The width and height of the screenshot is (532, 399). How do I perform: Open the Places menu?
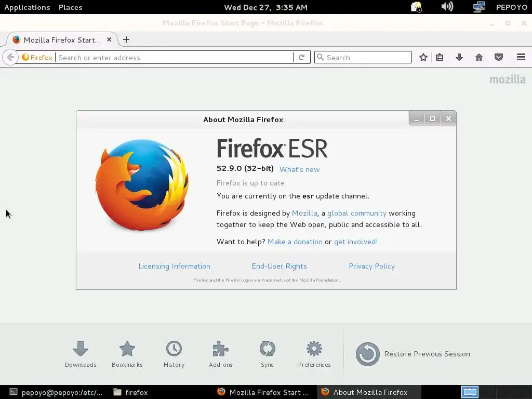[70, 7]
